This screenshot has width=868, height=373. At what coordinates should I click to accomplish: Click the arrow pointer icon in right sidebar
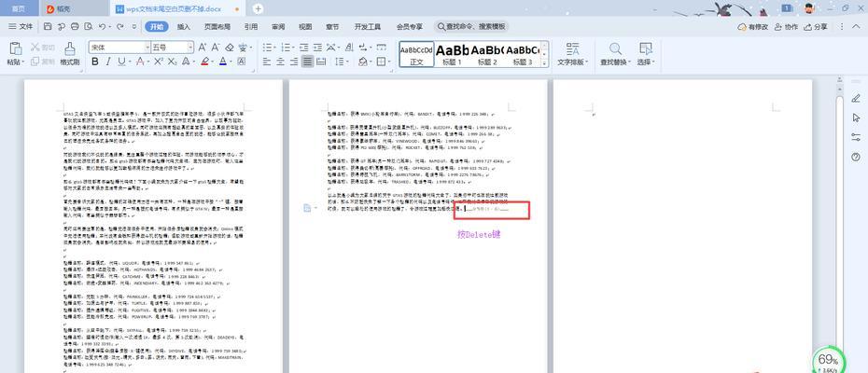point(856,117)
